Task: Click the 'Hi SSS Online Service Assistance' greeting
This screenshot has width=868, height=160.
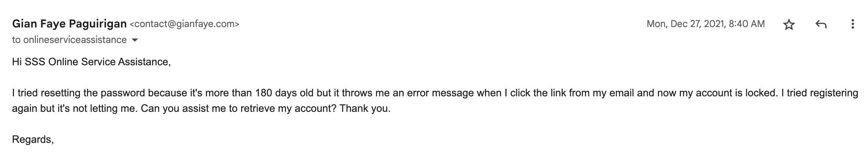Action: tap(91, 62)
